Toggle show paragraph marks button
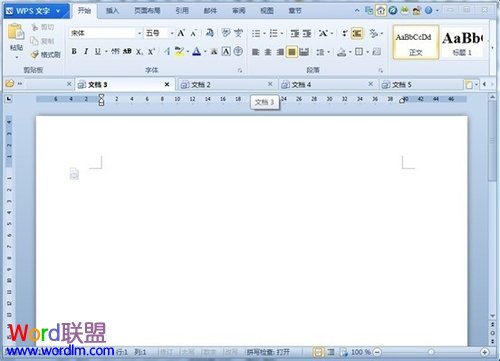 coord(357,33)
